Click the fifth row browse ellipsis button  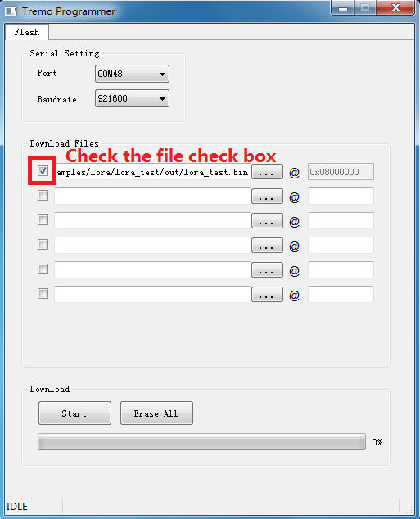(267, 270)
